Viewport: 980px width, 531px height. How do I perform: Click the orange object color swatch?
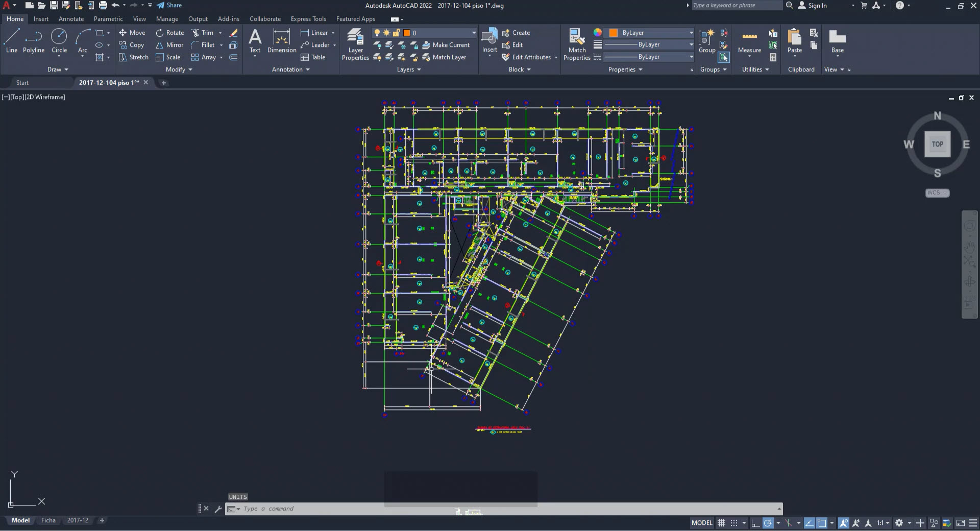pos(614,33)
